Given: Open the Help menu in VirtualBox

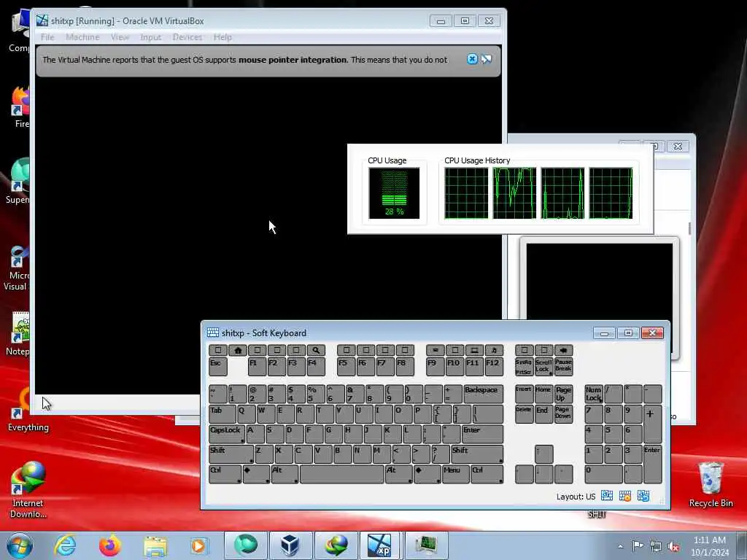Looking at the screenshot, I should pos(222,37).
